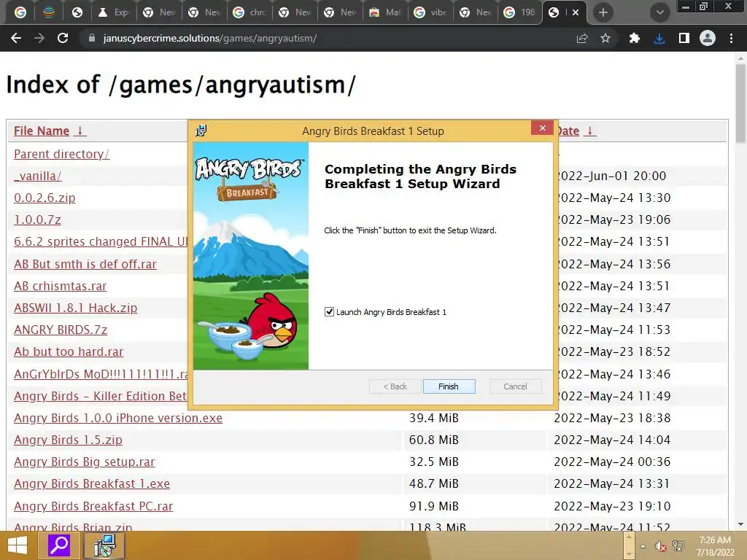Viewport: 747px width, 560px height.
Task: Click the padlock site info icon
Action: click(92, 38)
